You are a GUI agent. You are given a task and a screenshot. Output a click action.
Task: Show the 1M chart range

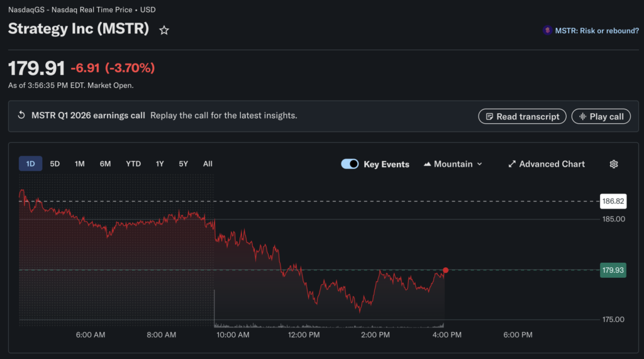pyautogui.click(x=80, y=163)
